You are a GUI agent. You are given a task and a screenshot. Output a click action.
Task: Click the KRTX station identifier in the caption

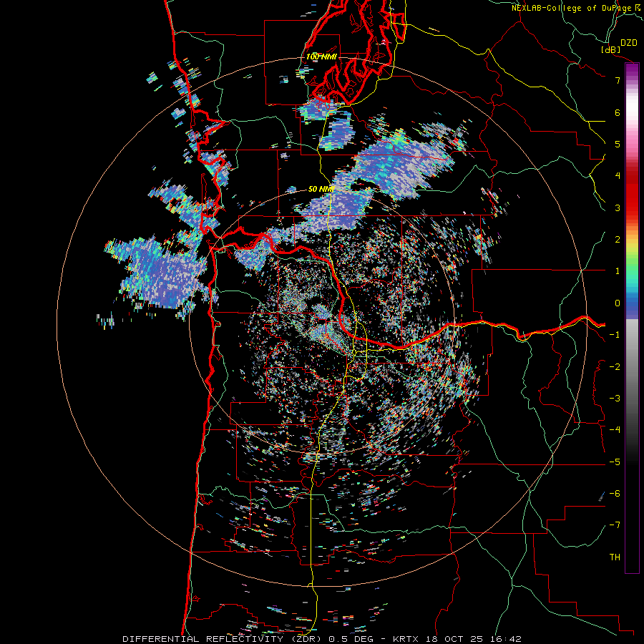click(x=406, y=639)
